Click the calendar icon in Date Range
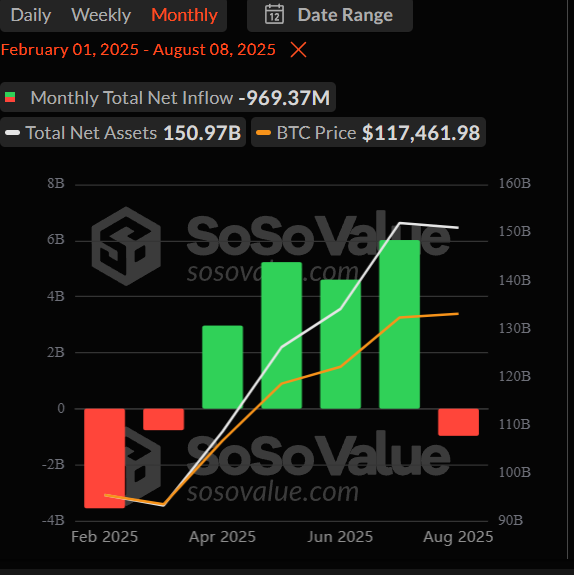 [x=274, y=15]
